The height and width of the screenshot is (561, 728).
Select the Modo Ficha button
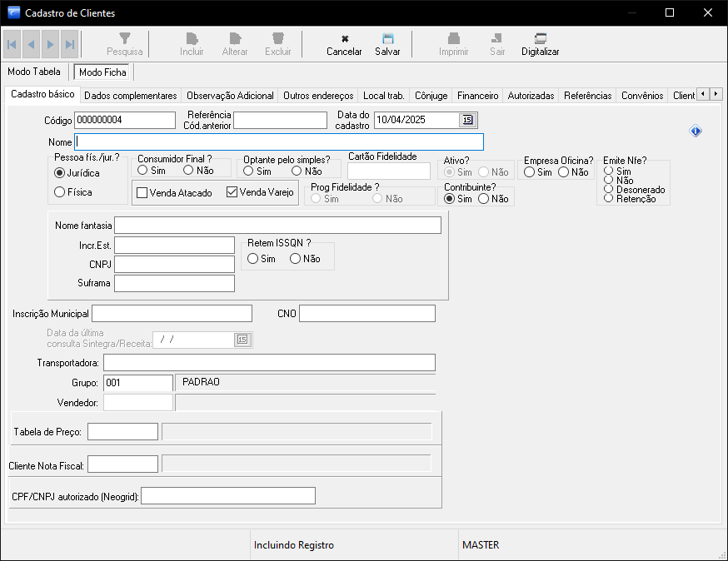(x=102, y=72)
